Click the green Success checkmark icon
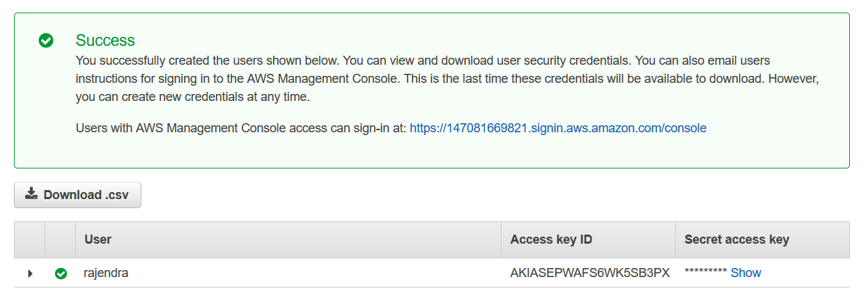This screenshot has width=868, height=291. coord(46,41)
